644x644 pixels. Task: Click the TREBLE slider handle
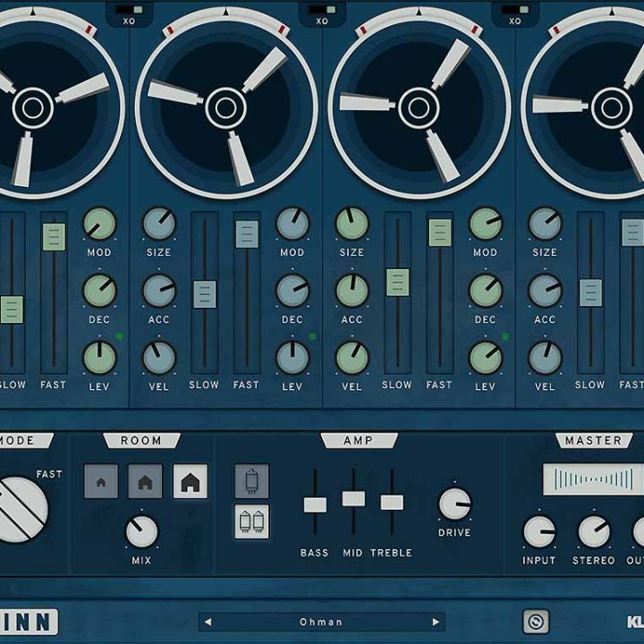[x=392, y=503]
